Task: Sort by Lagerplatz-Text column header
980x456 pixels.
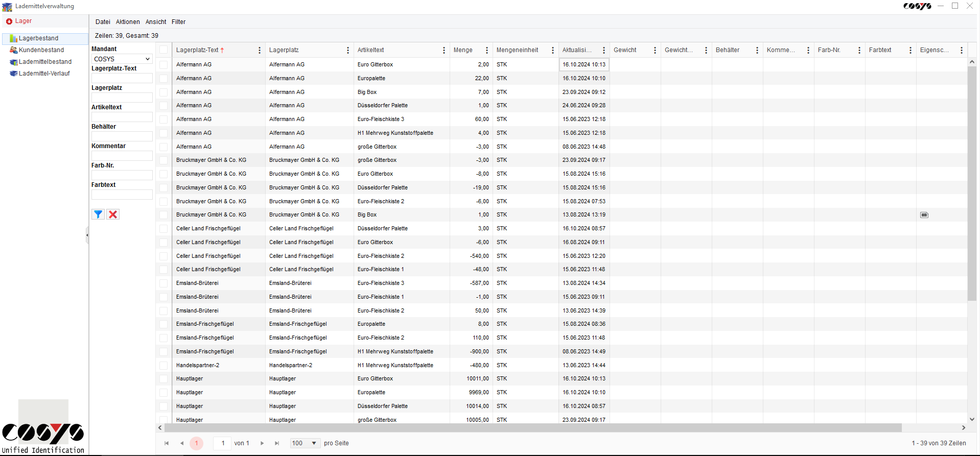Action: [197, 50]
